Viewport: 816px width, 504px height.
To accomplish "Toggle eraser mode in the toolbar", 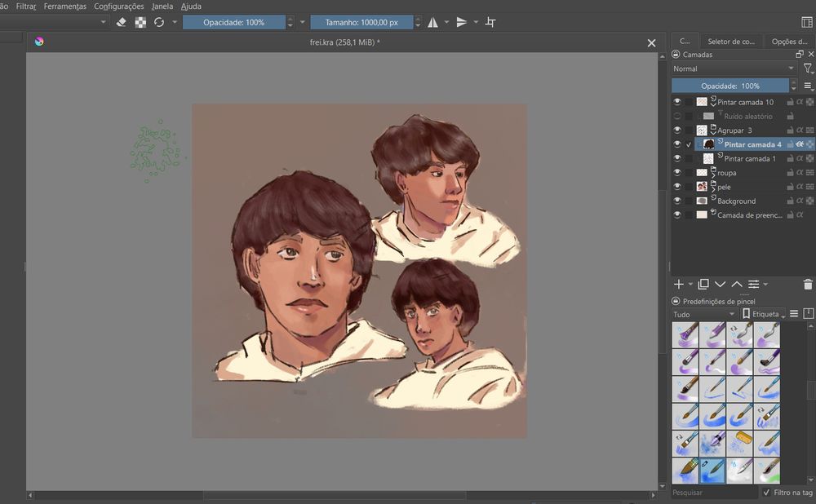I will [x=122, y=22].
